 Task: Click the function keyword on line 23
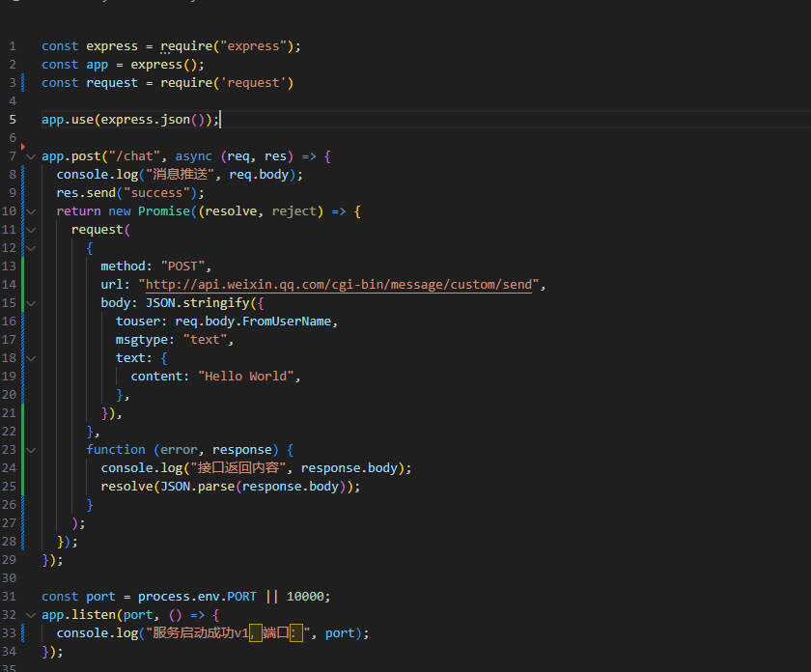click(x=116, y=450)
